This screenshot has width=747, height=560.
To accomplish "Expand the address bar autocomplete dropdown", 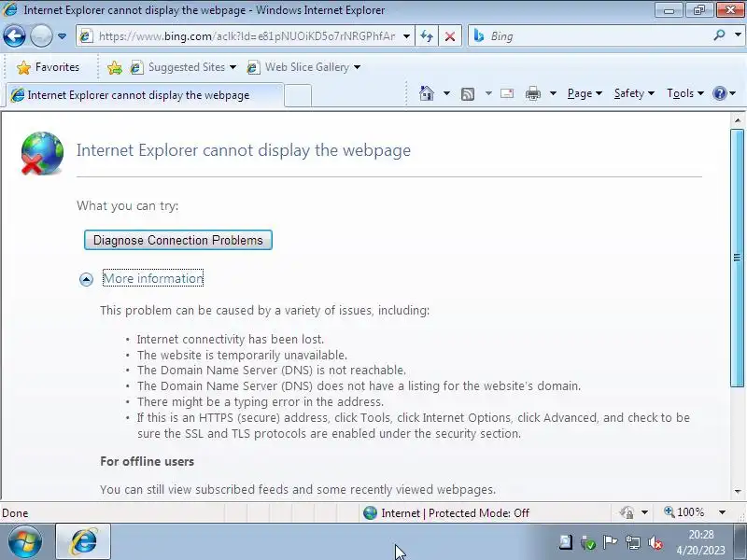I will 406,36.
